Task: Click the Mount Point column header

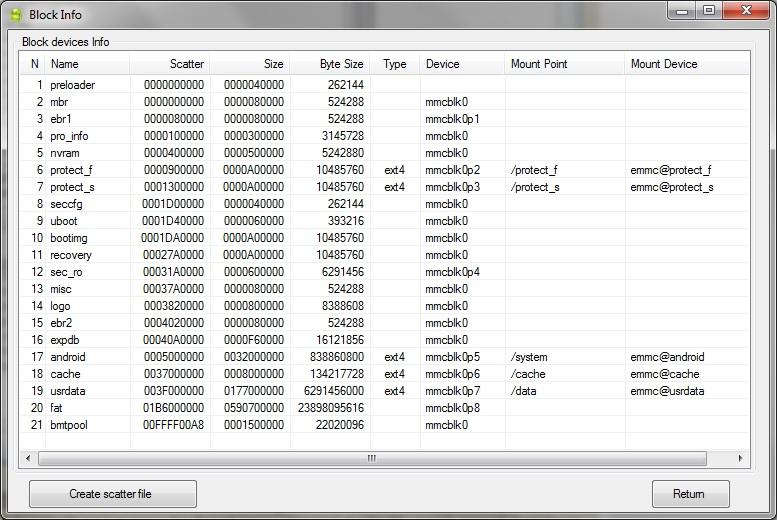Action: (564, 64)
